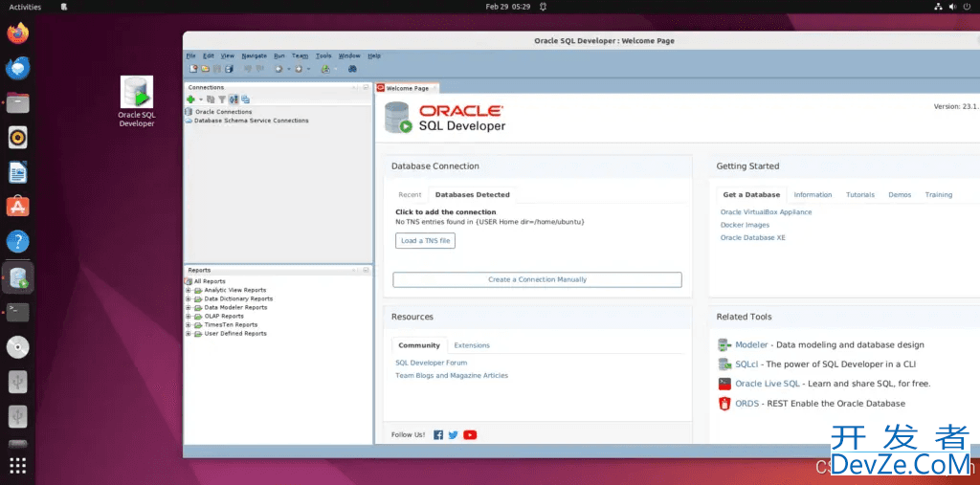The image size is (980, 485).
Task: Click Create a Connection Manually button
Action: tap(537, 279)
